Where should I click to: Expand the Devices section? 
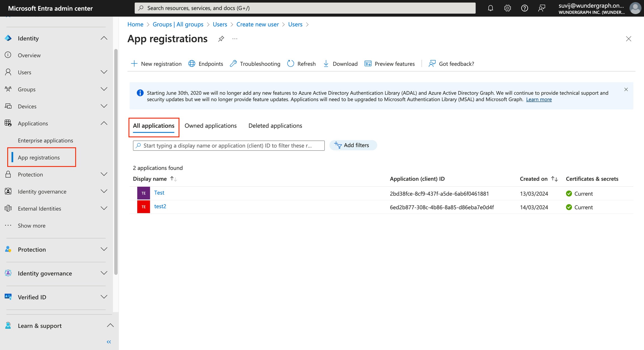click(x=104, y=106)
